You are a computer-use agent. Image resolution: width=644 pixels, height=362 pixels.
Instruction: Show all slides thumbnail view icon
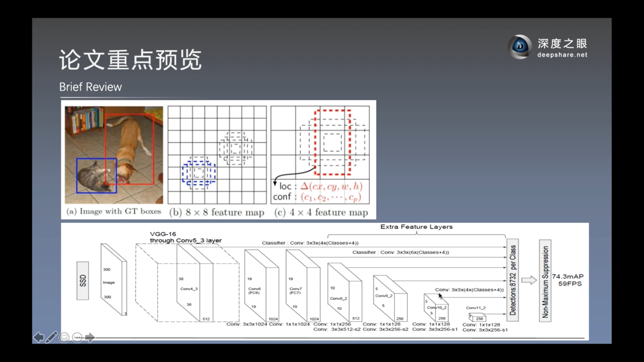pyautogui.click(x=64, y=337)
